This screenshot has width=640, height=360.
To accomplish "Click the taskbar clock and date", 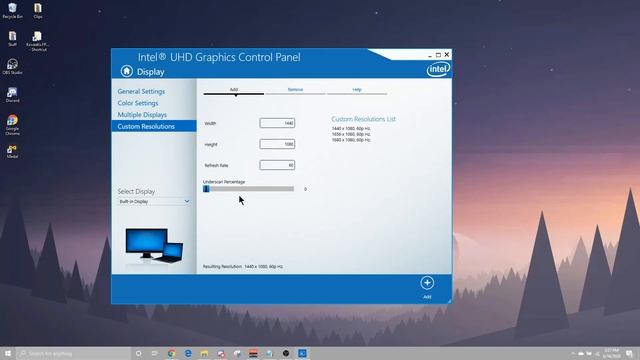I will click(611, 353).
